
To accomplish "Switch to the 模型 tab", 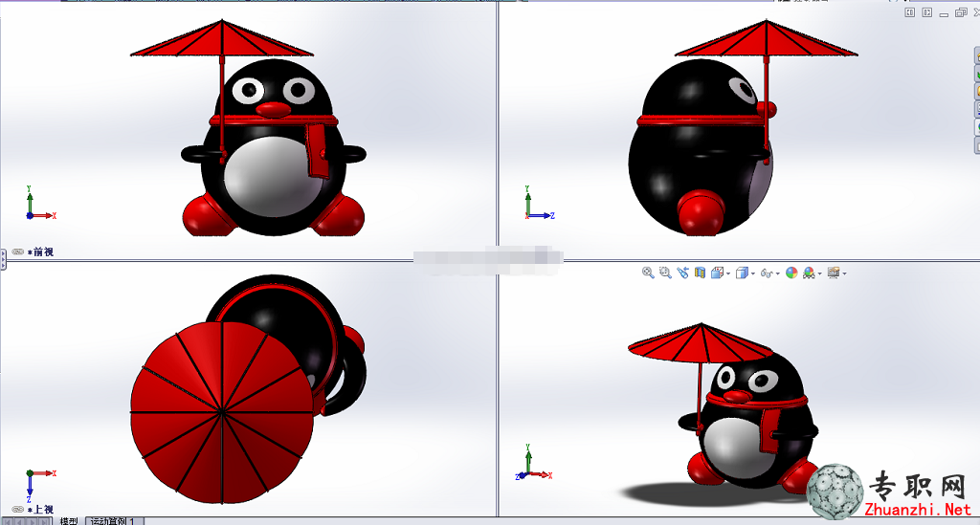I will pyautogui.click(x=69, y=520).
